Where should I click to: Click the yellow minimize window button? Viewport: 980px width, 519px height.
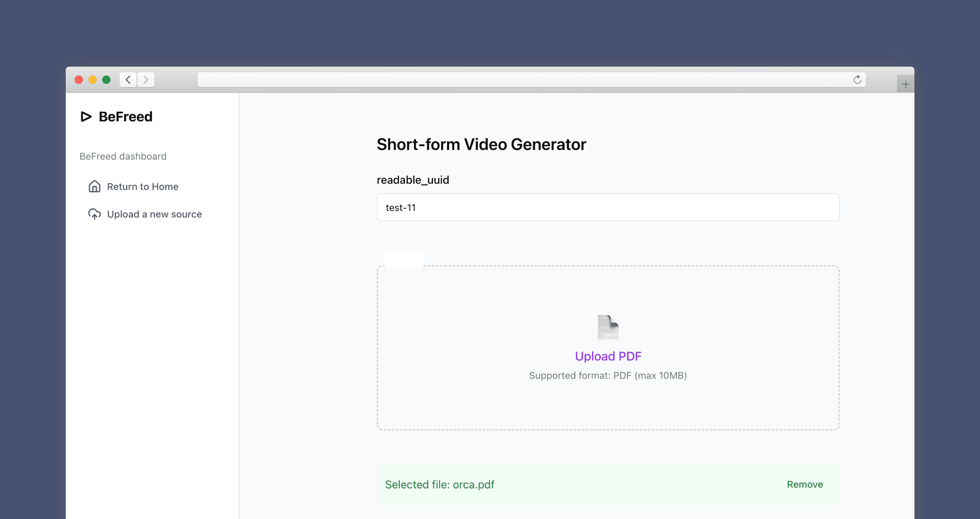tap(93, 80)
